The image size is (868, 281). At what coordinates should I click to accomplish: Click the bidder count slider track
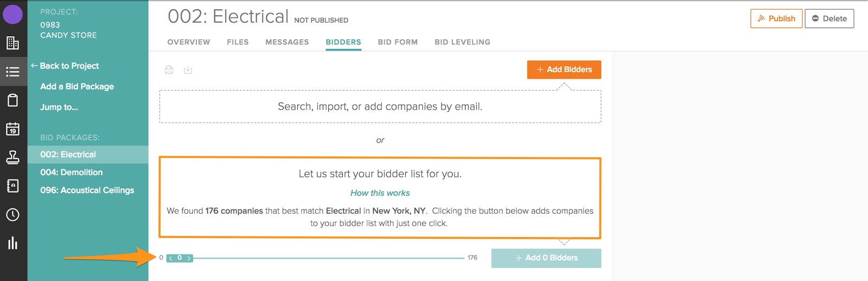pos(325,258)
